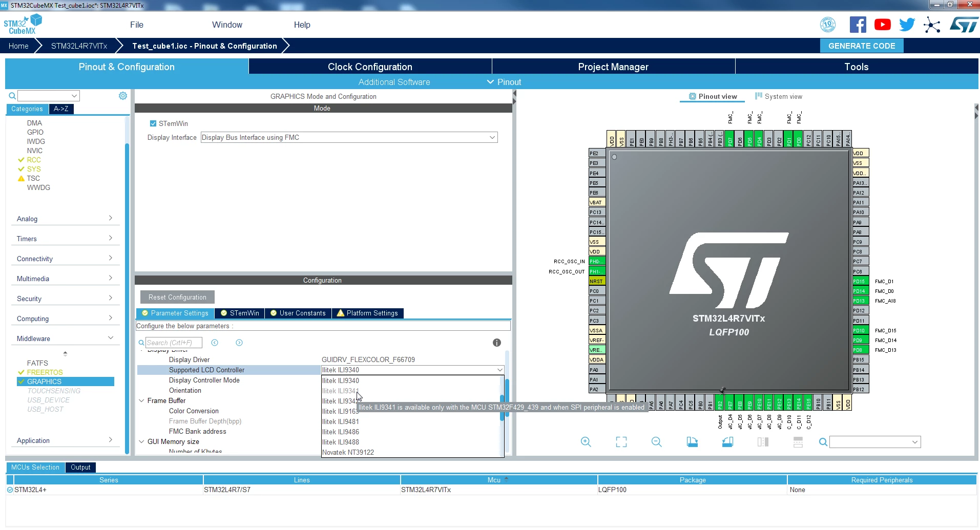This screenshot has height=530, width=980.
Task: Expand the Connectivity category
Action: [65, 259]
